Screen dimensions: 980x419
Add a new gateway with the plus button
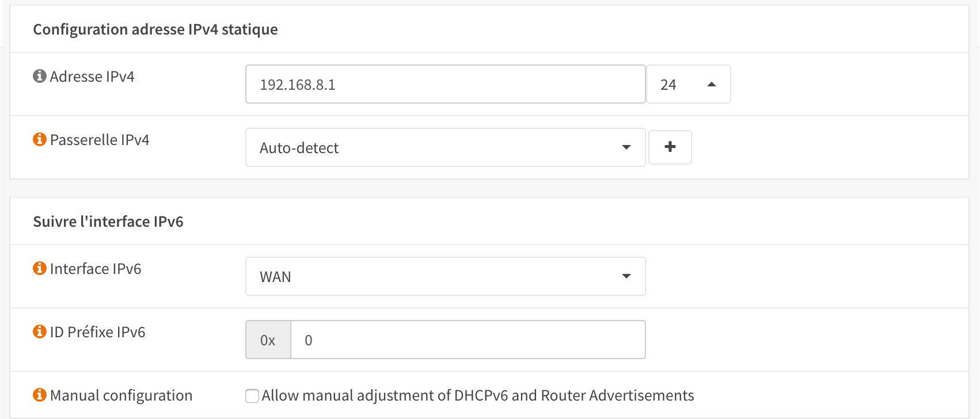[670, 147]
